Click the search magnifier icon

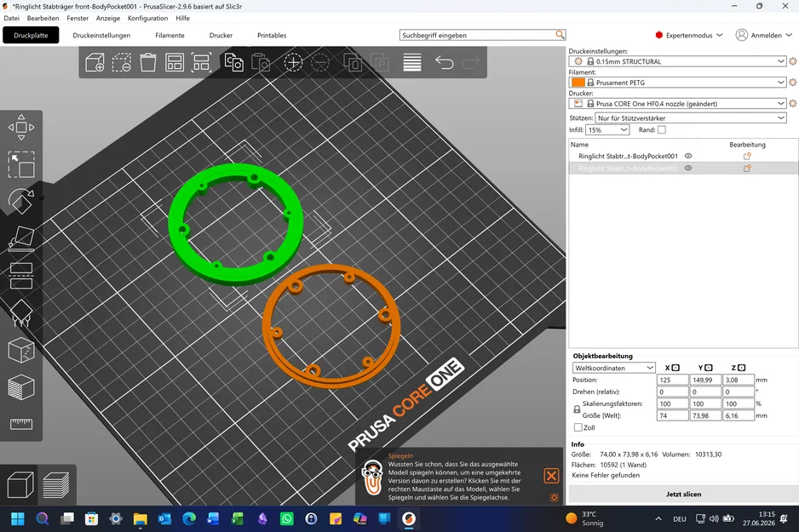(x=560, y=35)
